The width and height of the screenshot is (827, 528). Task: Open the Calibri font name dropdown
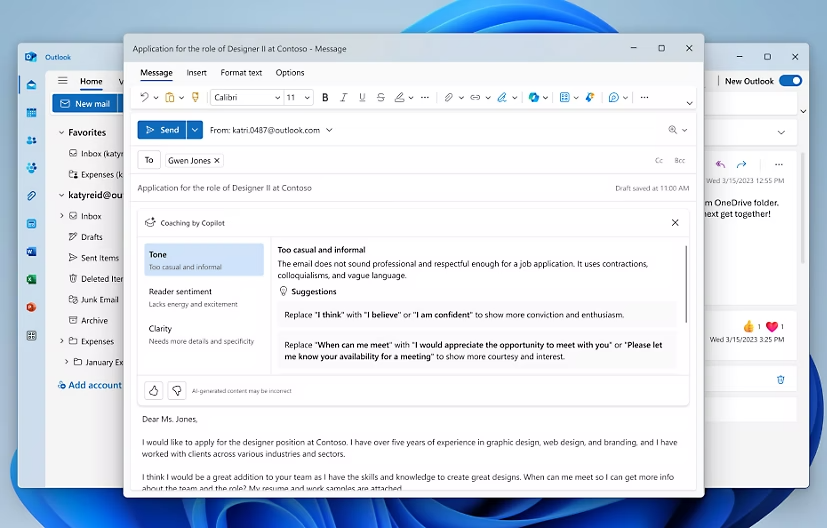click(x=246, y=98)
